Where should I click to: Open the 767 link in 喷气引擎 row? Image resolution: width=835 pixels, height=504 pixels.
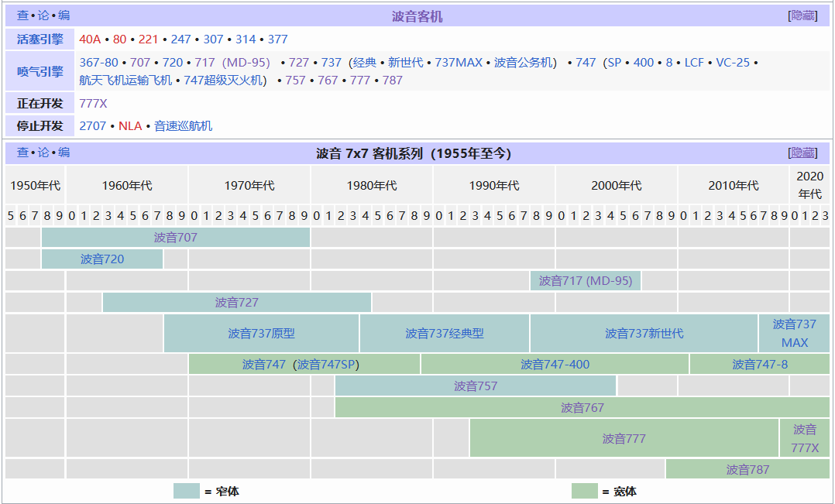coord(328,81)
